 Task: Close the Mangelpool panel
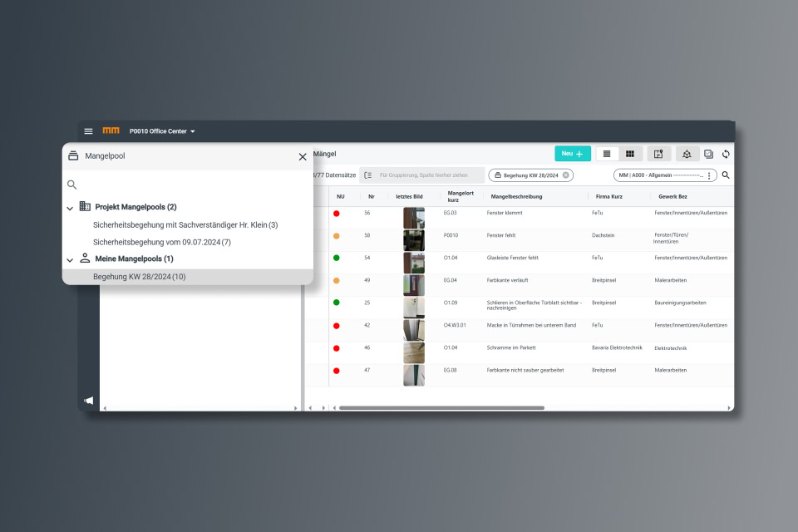[x=303, y=156]
